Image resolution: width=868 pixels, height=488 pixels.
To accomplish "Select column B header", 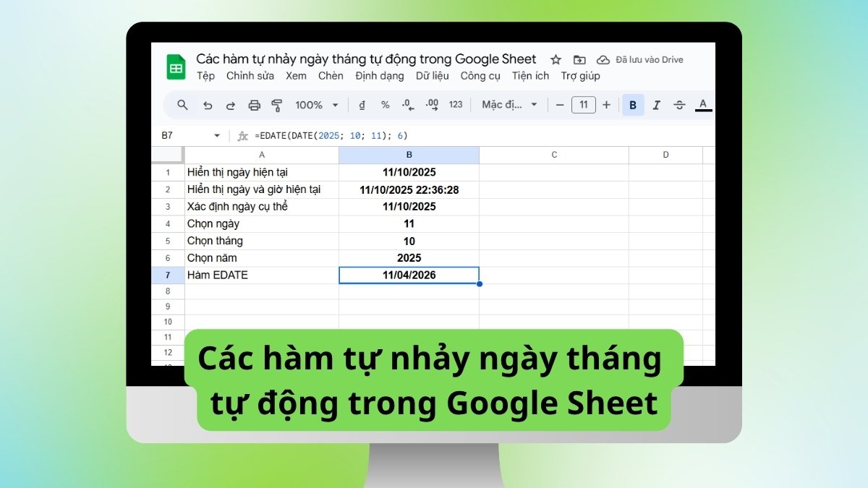I will (409, 155).
